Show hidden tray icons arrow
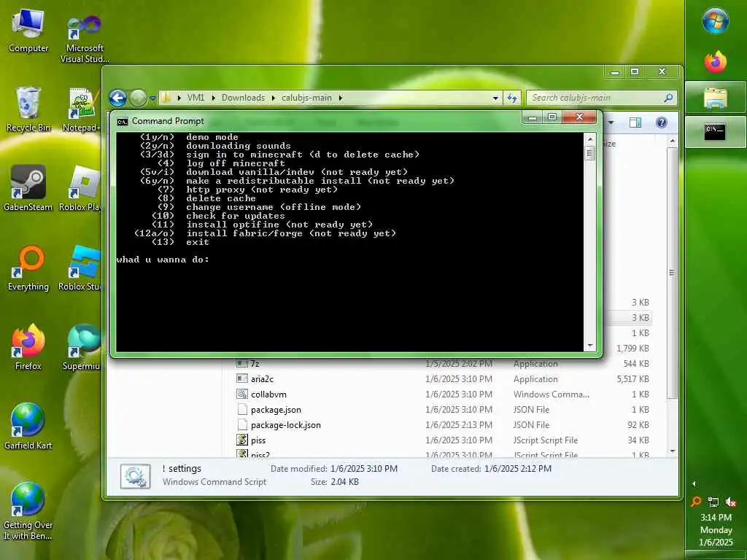The height and width of the screenshot is (560, 747). [694, 483]
